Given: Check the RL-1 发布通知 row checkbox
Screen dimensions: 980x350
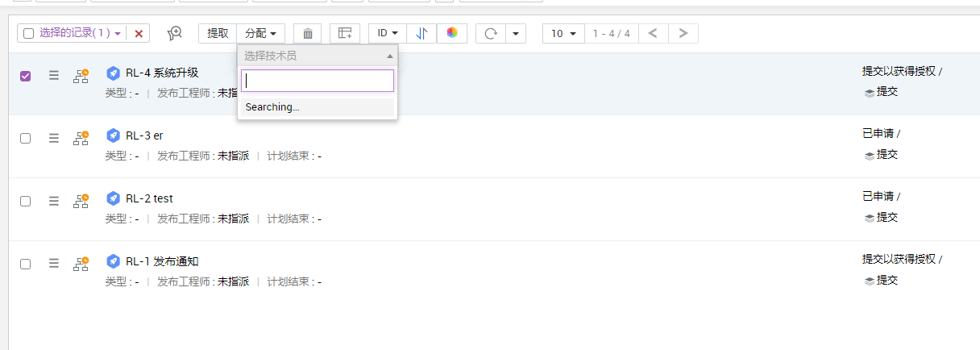Looking at the screenshot, I should (26, 264).
